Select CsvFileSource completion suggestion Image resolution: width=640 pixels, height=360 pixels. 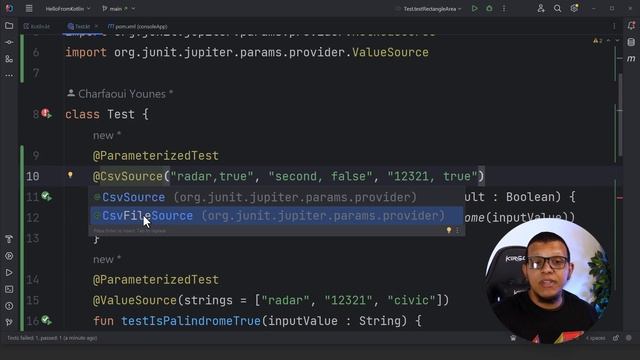pyautogui.click(x=276, y=216)
